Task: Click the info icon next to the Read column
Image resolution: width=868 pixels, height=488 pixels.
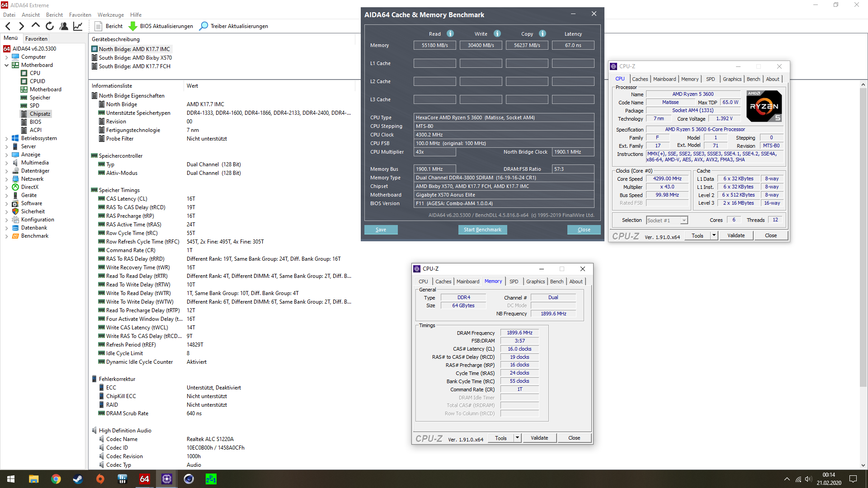Action: point(449,33)
